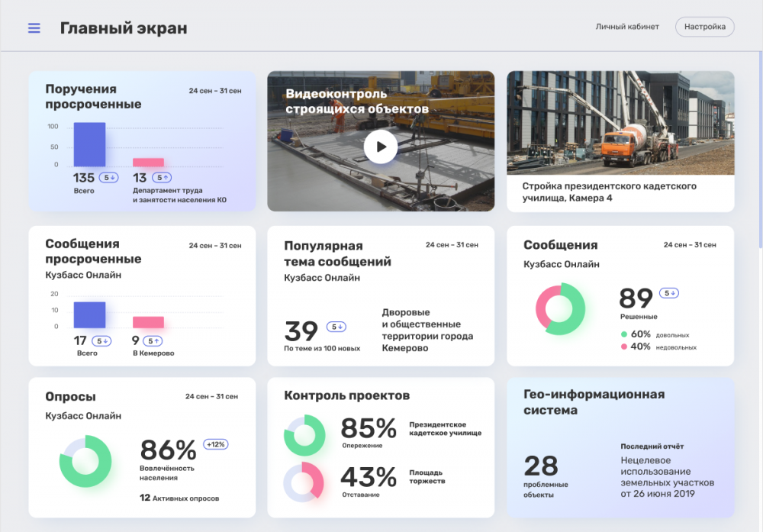Viewport: 763px width, 532px height.
Task: Click the pink bar in Сообщения просроченные chart
Action: (149, 322)
